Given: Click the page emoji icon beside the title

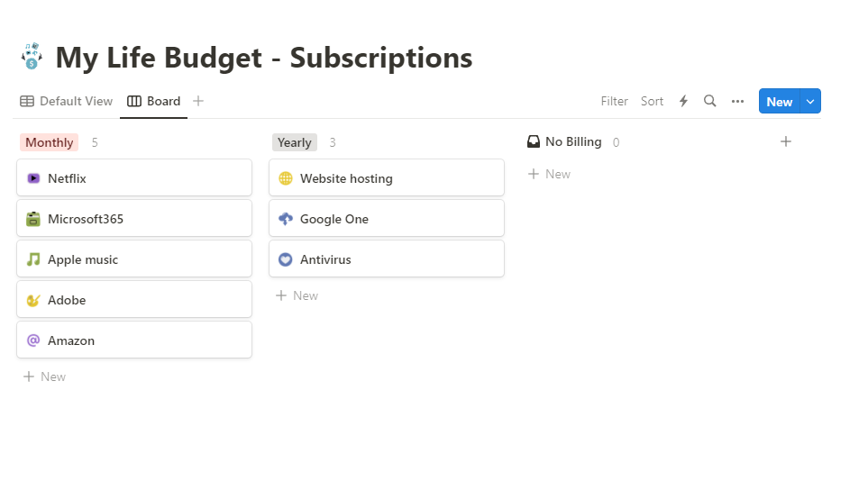Looking at the screenshot, I should [32, 57].
